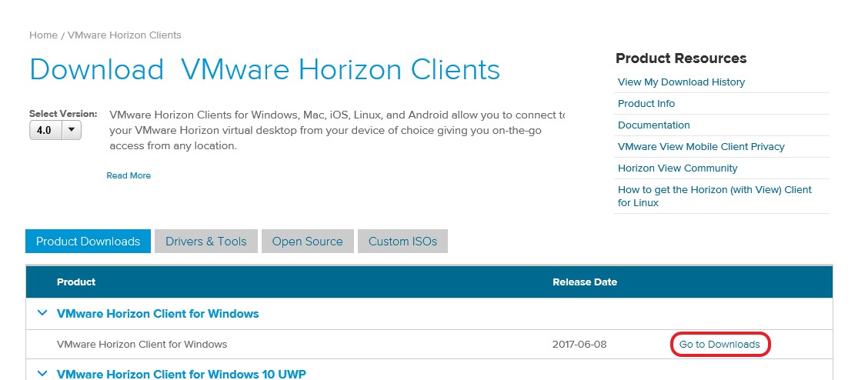
Task: Open the Open Source tab
Action: coord(307,242)
